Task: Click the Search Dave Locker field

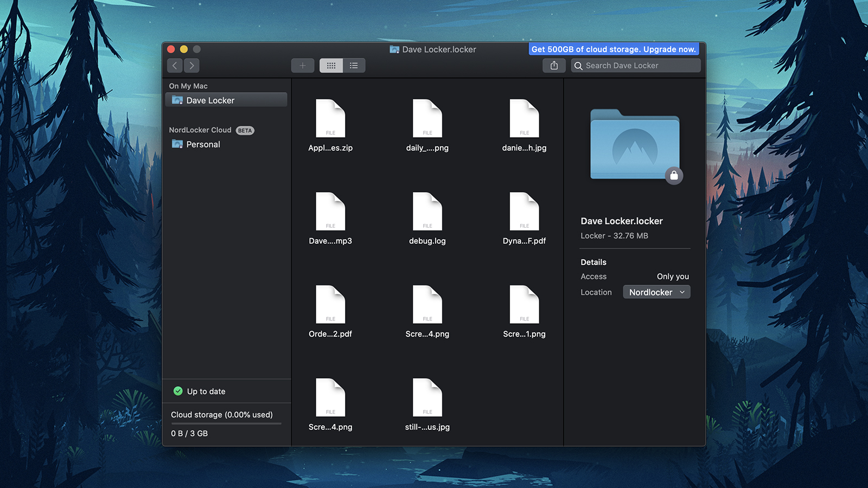Action: pyautogui.click(x=636, y=66)
